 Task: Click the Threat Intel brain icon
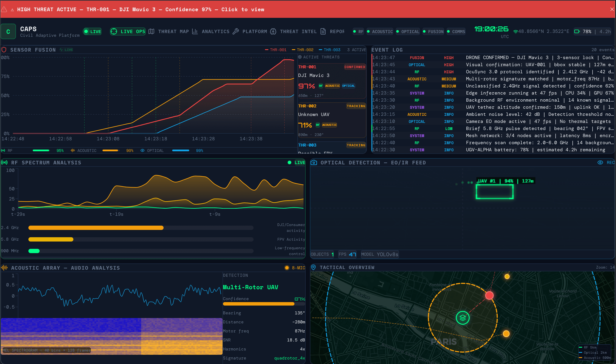point(273,31)
